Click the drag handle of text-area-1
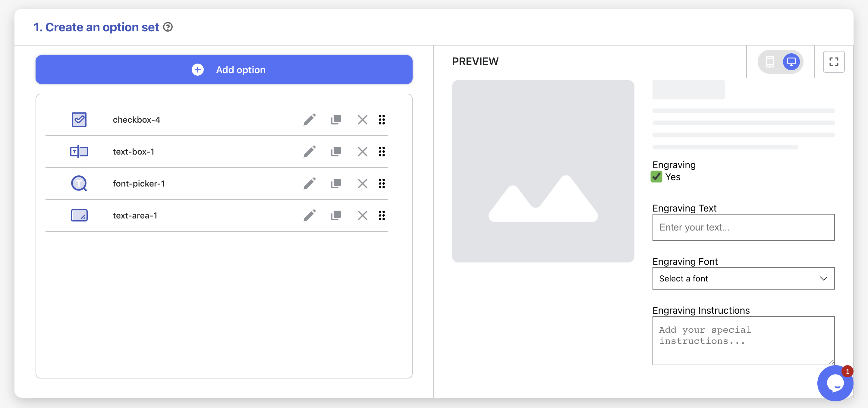Viewport: 868px width, 408px height. point(382,216)
